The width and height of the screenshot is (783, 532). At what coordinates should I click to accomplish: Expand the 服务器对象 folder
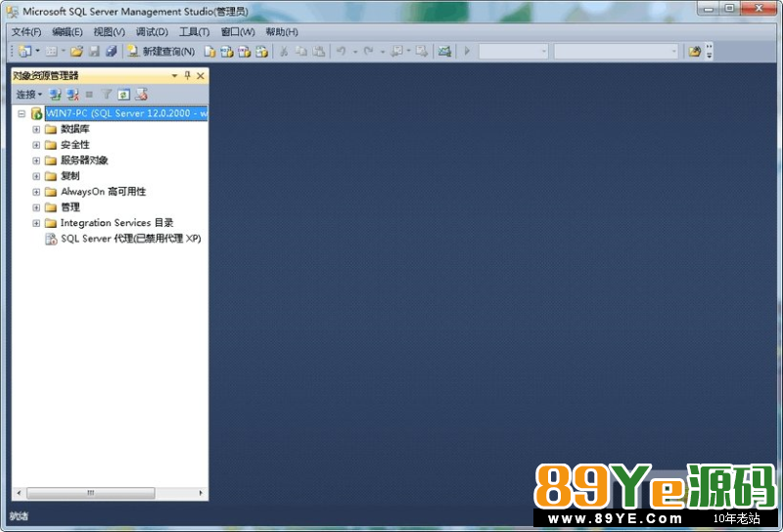pyautogui.click(x=36, y=160)
